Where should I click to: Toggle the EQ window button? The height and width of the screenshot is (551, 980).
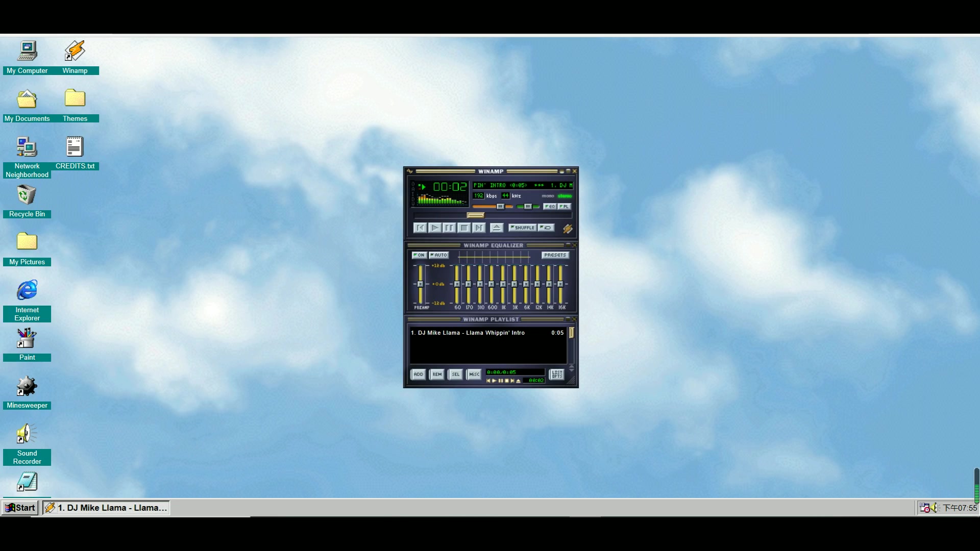tap(550, 206)
